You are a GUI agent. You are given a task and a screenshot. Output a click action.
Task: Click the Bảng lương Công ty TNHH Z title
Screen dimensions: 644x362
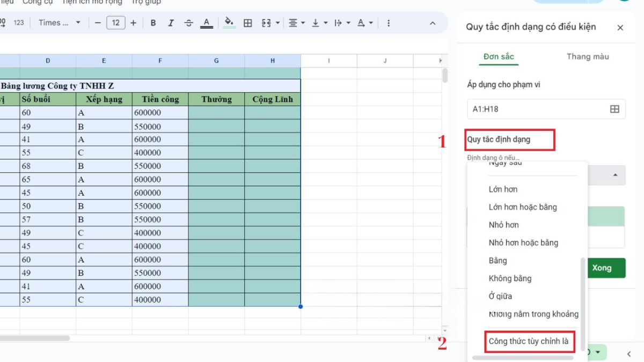point(57,86)
